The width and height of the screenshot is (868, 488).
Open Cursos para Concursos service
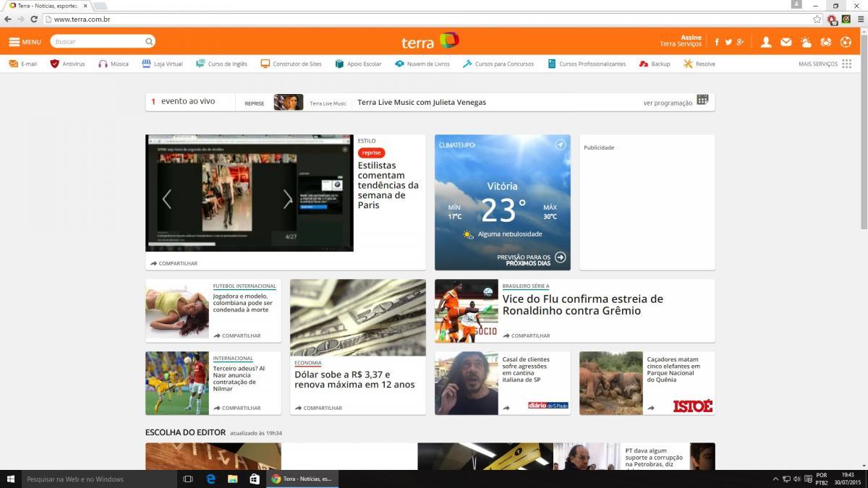(x=498, y=64)
